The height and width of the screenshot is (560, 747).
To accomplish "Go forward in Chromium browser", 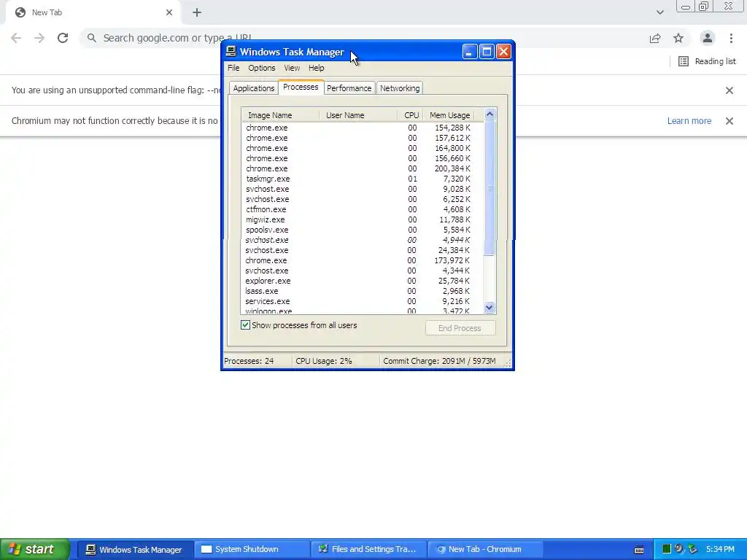I will (39, 38).
